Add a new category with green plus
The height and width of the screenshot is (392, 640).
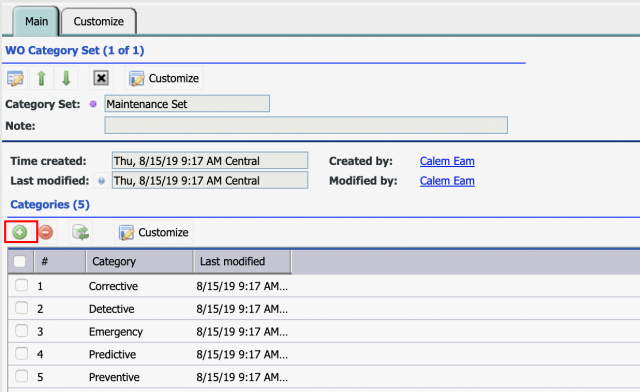click(20, 232)
